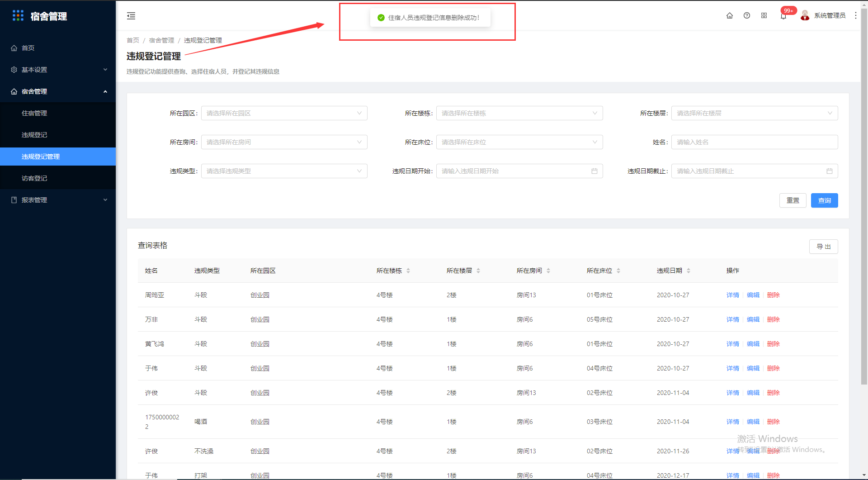The height and width of the screenshot is (480, 868).
Task: Delete 于伟 record dated 2020-10-27
Action: 774,368
